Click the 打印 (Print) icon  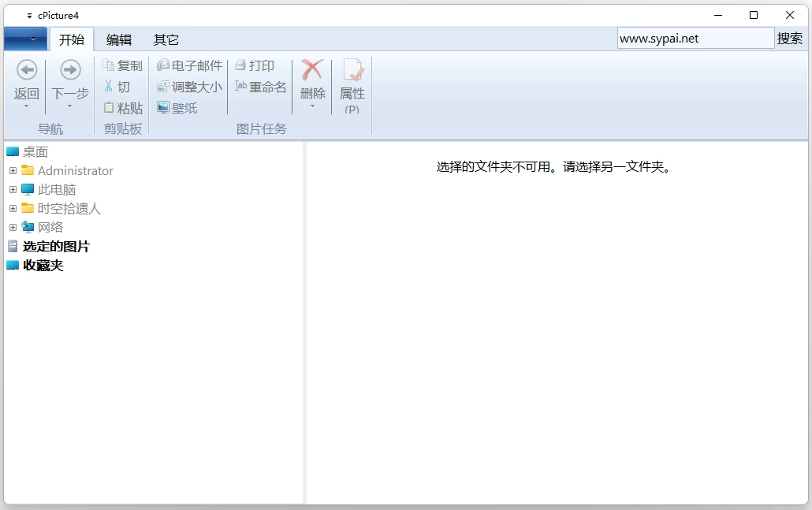[256, 65]
